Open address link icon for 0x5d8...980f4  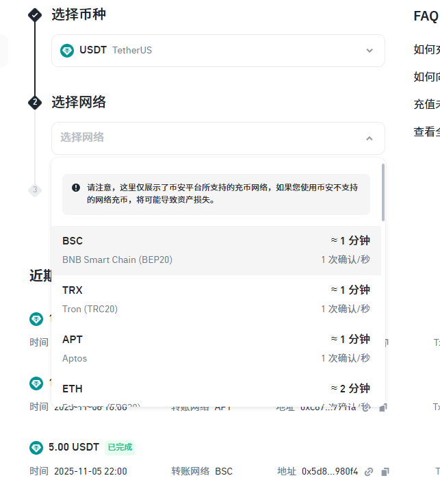pyautogui.click(x=369, y=472)
